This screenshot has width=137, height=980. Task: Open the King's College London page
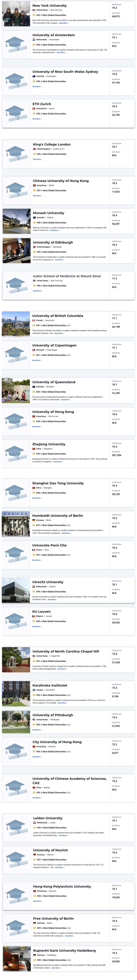51,145
